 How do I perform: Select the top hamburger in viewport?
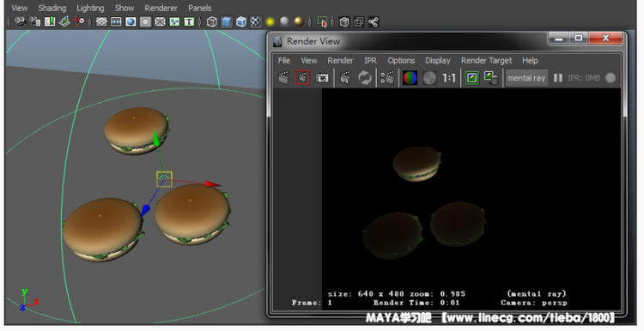pos(136,130)
